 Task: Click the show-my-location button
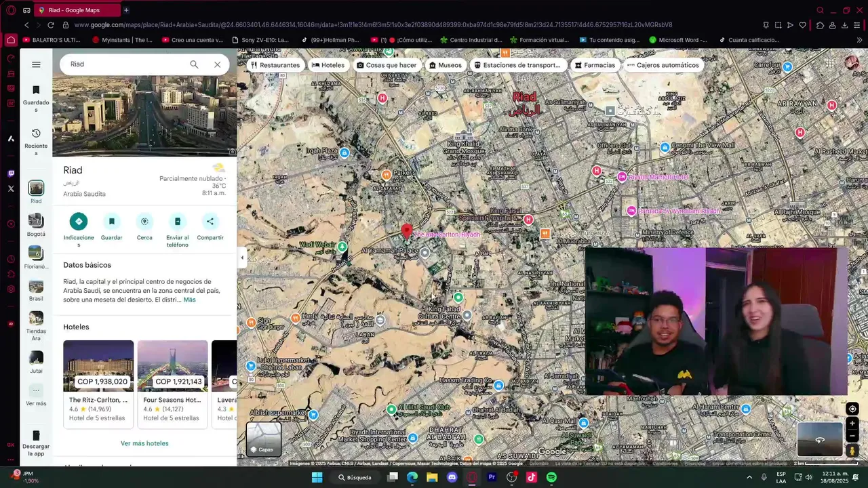tap(852, 409)
